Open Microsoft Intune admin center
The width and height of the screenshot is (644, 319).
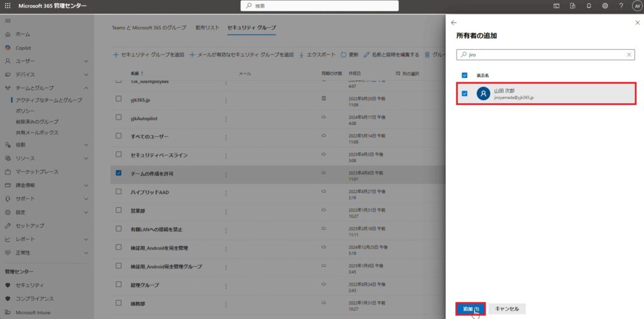click(x=33, y=313)
